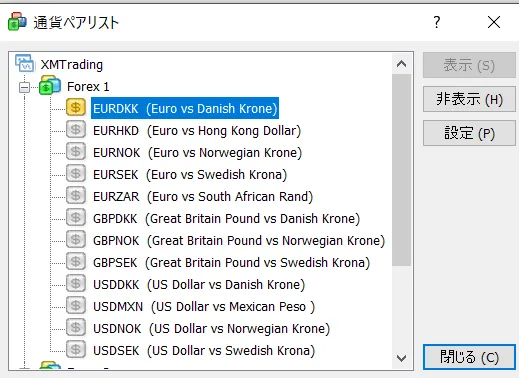Screen dimensions: 519x378
Task: Click the GBPSEK symbol icon
Action: pyautogui.click(x=76, y=261)
